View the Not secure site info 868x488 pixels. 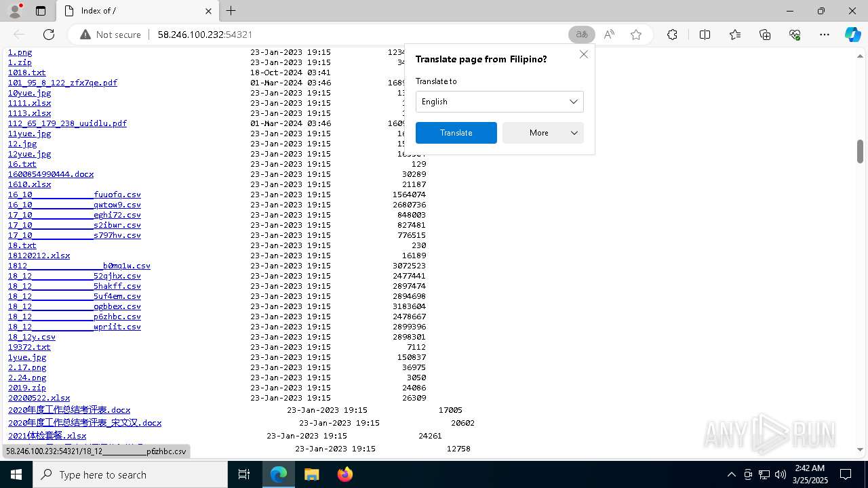coord(110,35)
